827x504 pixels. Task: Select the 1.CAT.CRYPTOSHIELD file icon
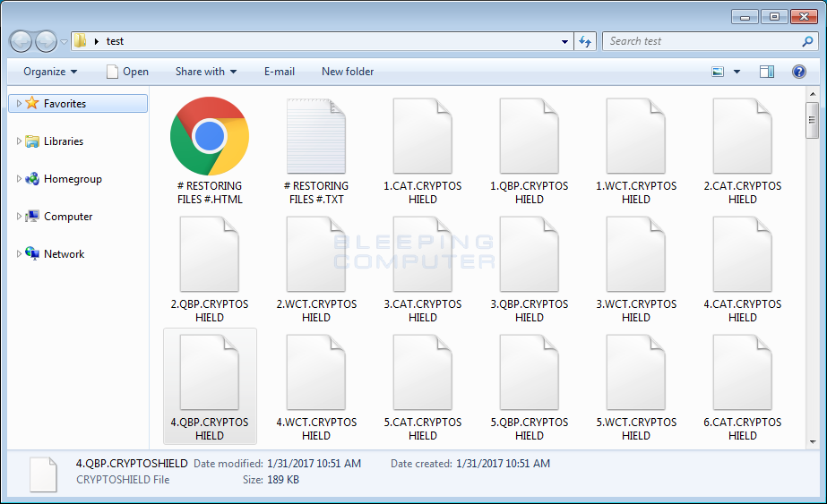[423, 136]
